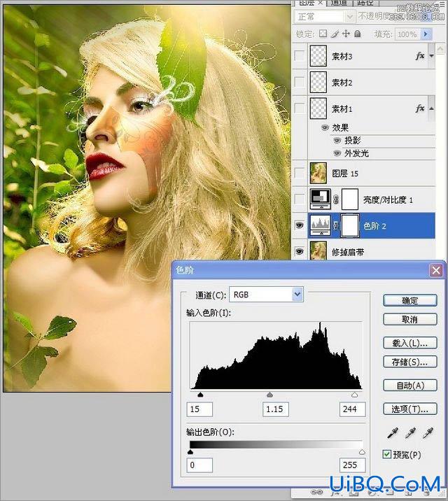Click the 亮度/对比度 1 adjustment icon
Image resolution: width=448 pixels, height=501 pixels.
pyautogui.click(x=321, y=199)
